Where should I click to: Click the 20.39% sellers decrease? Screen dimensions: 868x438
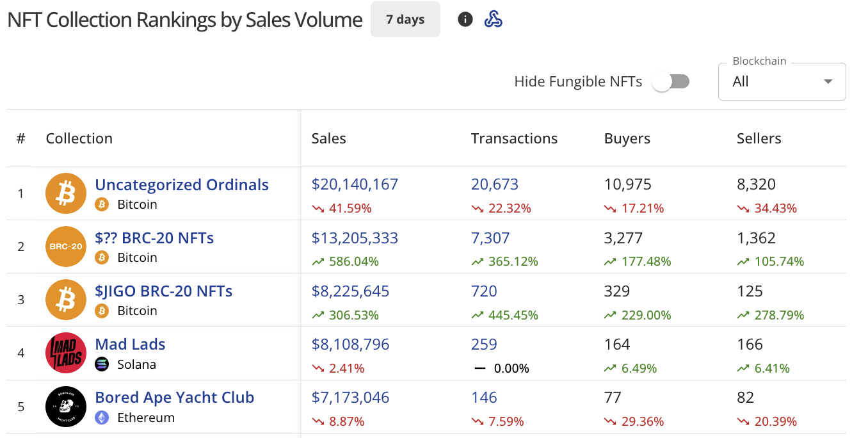768,421
